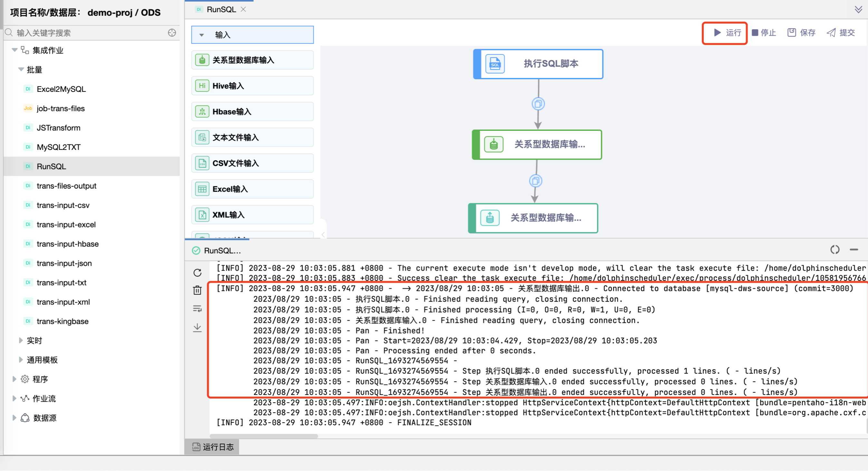Select the Hive输入 component icon
Image resolution: width=868 pixels, height=471 pixels.
click(x=202, y=86)
